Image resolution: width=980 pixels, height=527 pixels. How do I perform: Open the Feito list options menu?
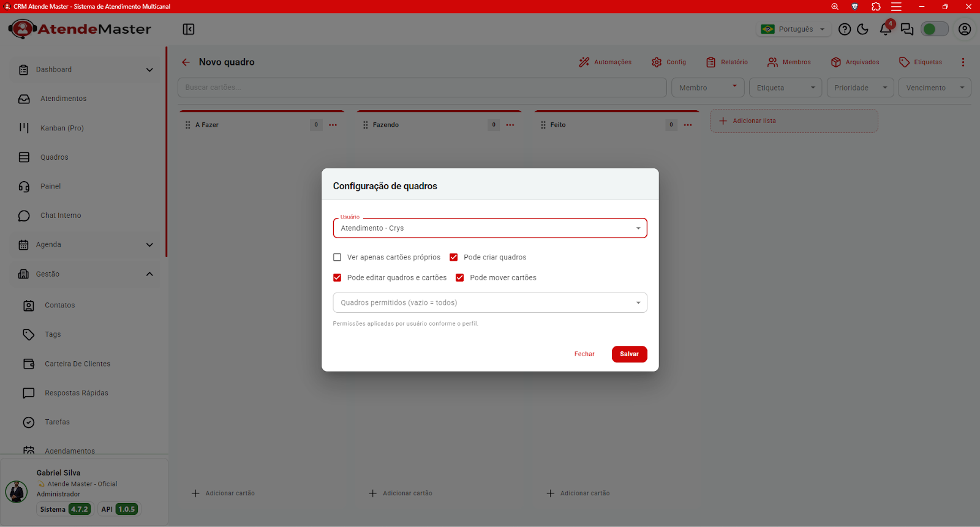688,125
